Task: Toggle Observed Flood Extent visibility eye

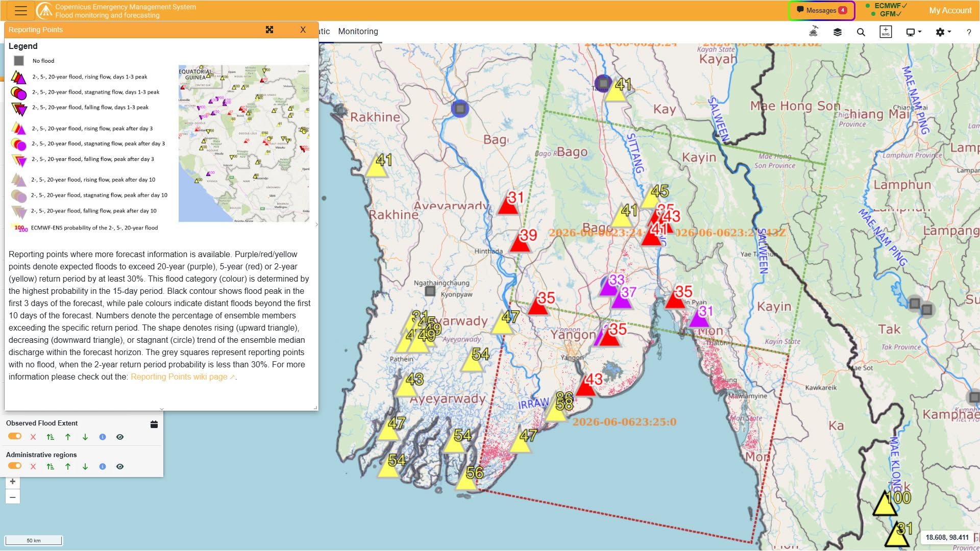Action: [x=120, y=437]
